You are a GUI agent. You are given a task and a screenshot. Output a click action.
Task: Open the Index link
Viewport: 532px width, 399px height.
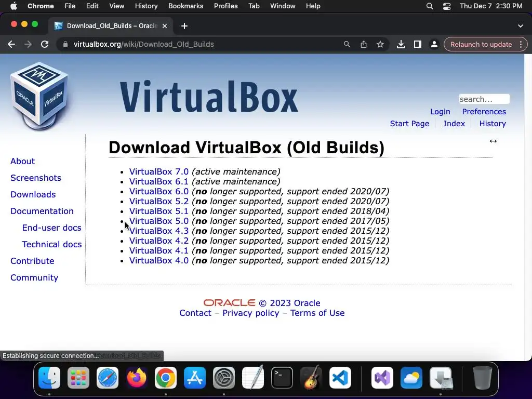[x=454, y=124]
